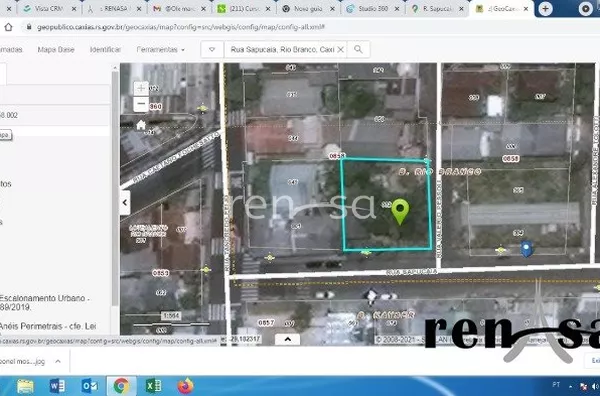
Task: Clear the address search field text
Action: 340,49
